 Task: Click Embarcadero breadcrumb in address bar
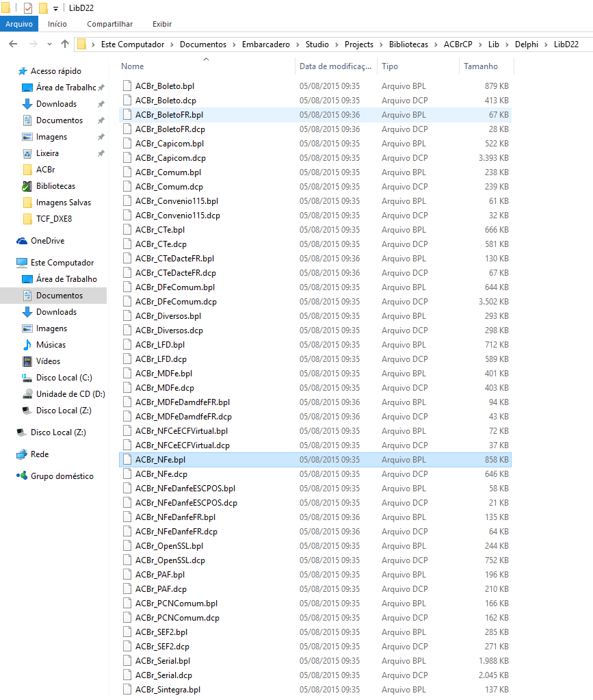click(x=266, y=44)
